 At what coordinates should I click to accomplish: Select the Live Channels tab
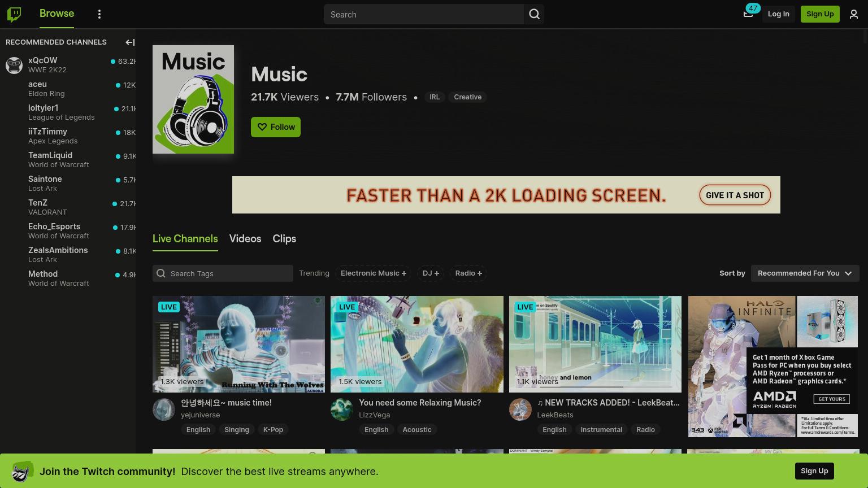pyautogui.click(x=185, y=239)
